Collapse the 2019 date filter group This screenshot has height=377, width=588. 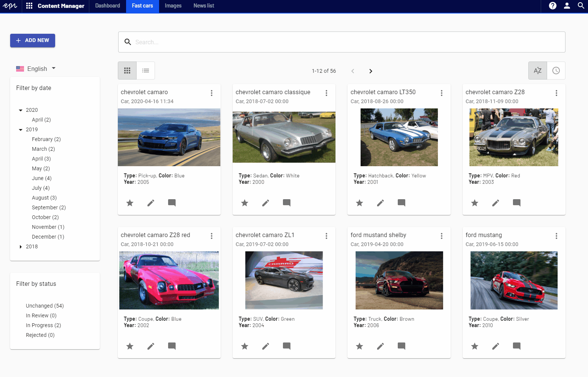click(21, 129)
